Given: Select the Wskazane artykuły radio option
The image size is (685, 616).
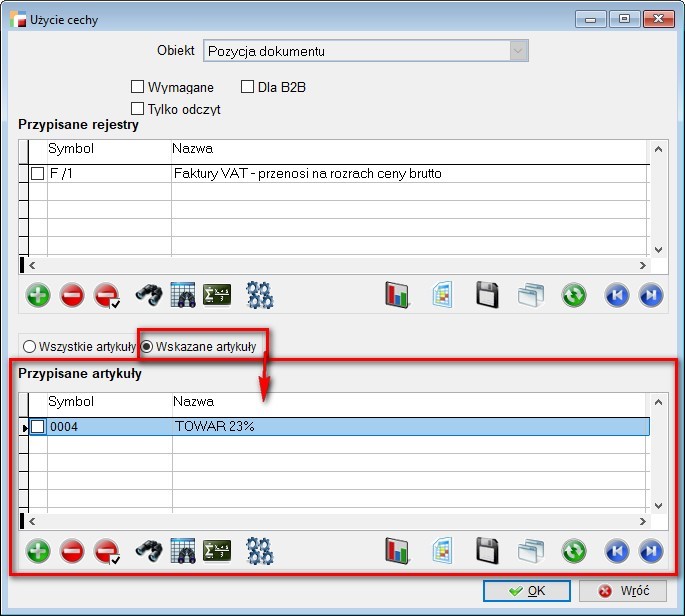Looking at the screenshot, I should pyautogui.click(x=147, y=346).
